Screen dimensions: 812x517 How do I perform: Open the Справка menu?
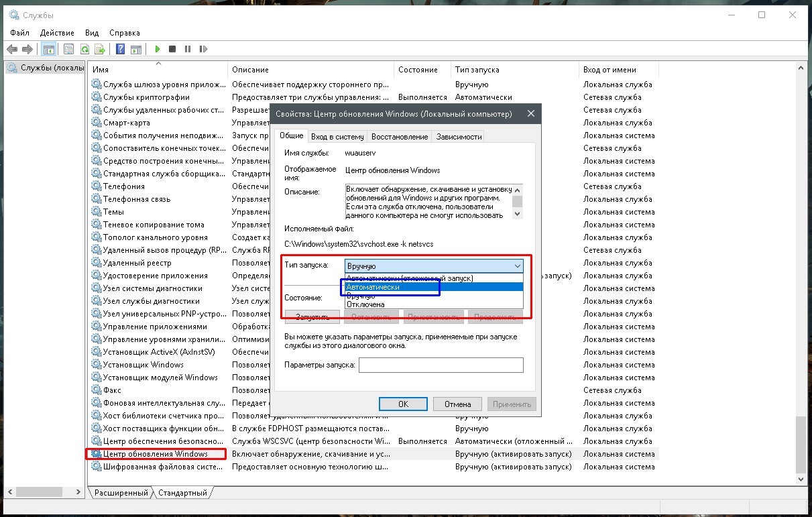(x=125, y=32)
